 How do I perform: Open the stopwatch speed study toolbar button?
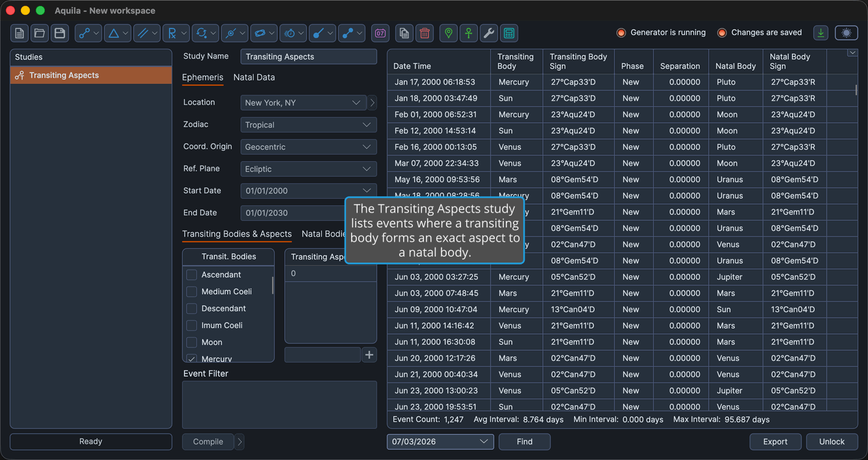coord(293,33)
